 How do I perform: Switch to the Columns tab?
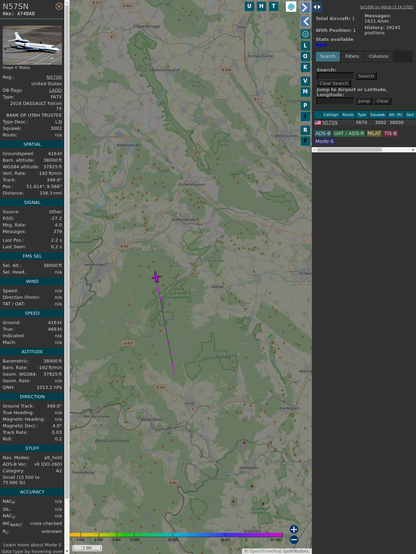[x=378, y=56]
